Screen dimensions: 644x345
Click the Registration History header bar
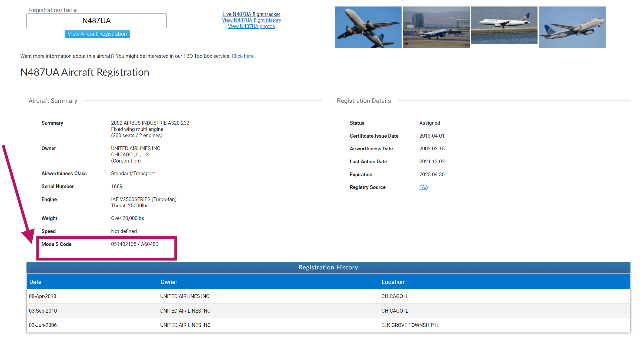[328, 268]
